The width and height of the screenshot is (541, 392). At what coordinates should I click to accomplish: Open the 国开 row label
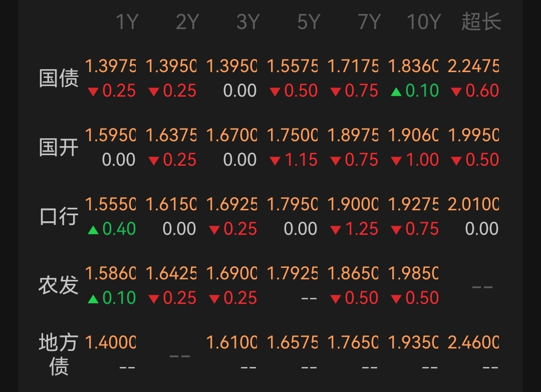59,147
